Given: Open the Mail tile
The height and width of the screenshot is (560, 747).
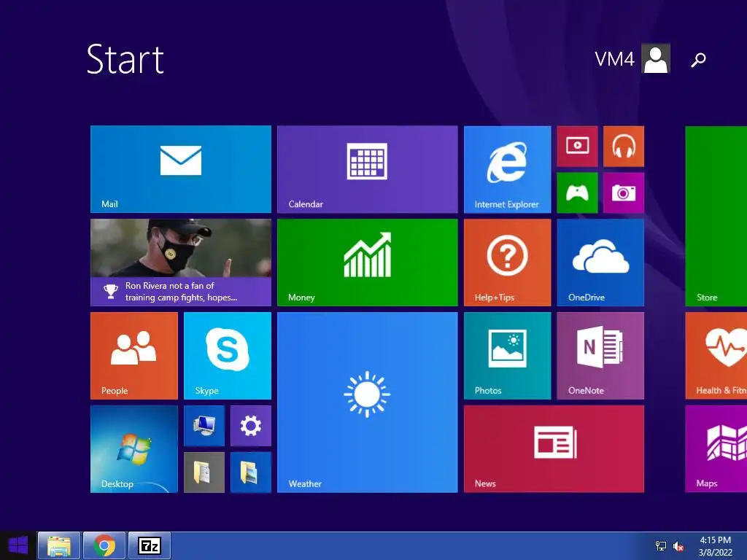Looking at the screenshot, I should pos(181,169).
